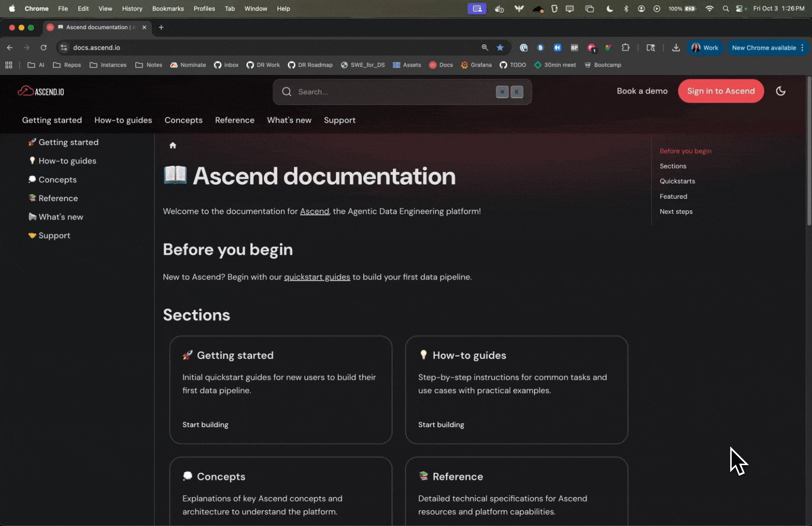Click the Sign in to Ascend button
Screen dimensions: 812x526
(721, 91)
